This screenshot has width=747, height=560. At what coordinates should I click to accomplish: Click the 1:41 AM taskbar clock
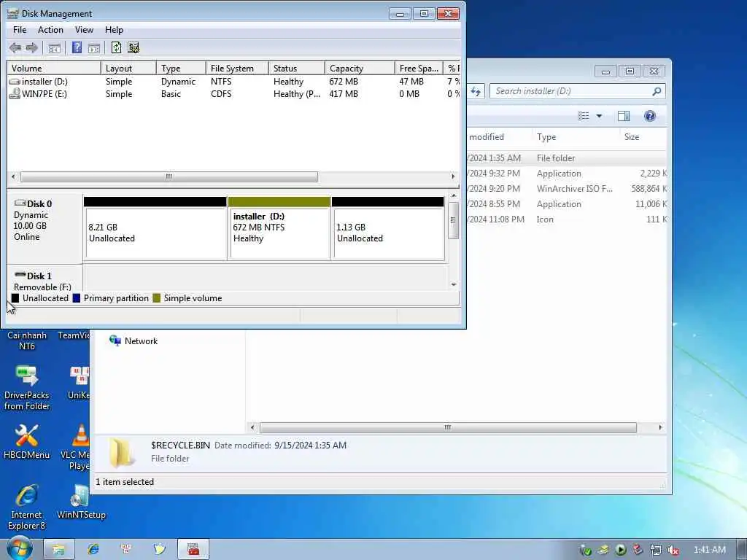point(709,550)
